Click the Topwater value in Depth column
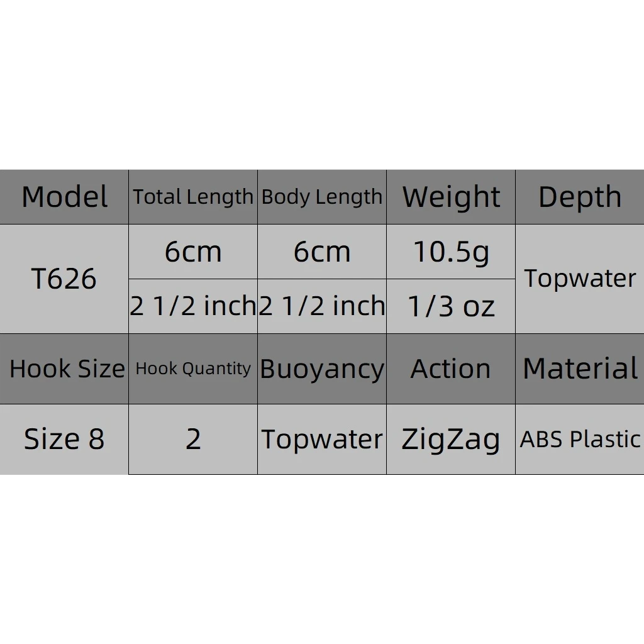The height and width of the screenshot is (644, 644). pos(579,279)
